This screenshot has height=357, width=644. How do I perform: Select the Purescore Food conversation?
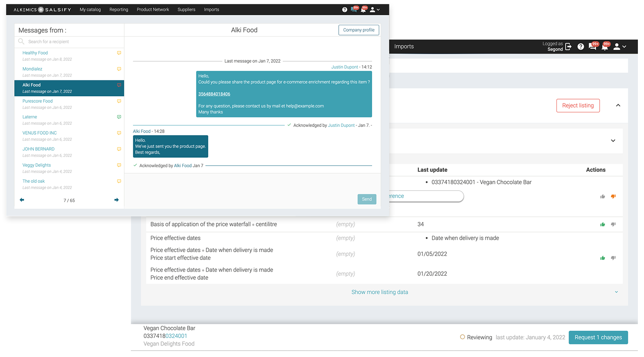[37, 101]
